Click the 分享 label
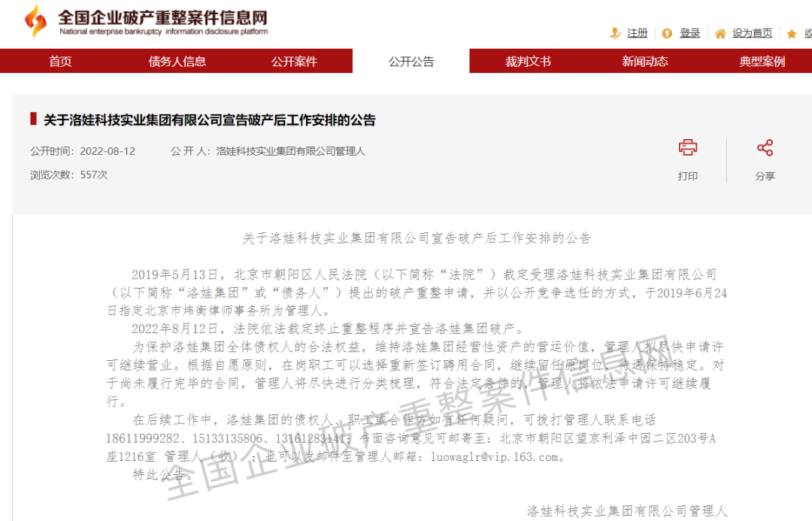The image size is (812, 521). point(765,176)
